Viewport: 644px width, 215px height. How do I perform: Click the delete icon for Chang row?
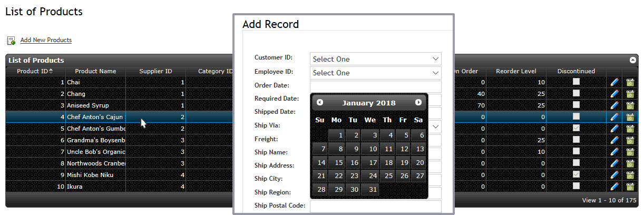point(630,94)
